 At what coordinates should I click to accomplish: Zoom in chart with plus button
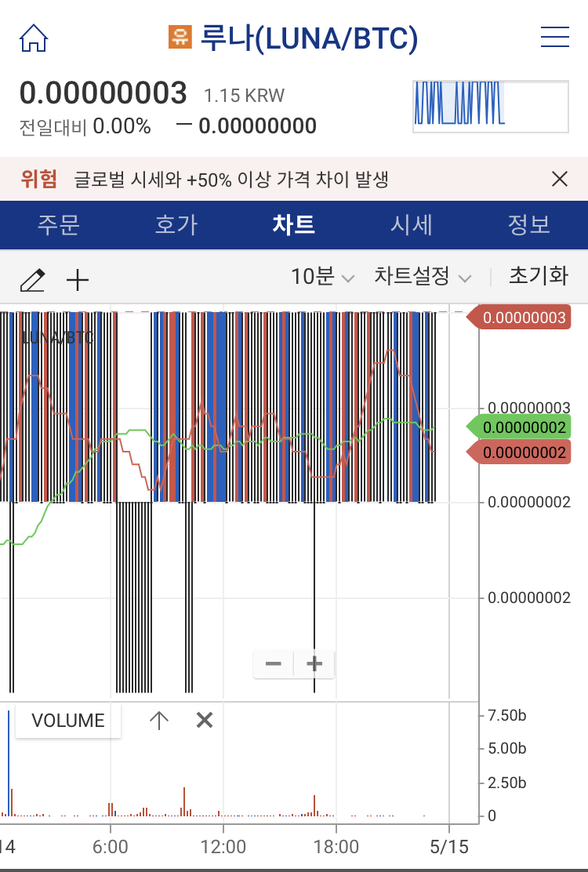coord(314,663)
